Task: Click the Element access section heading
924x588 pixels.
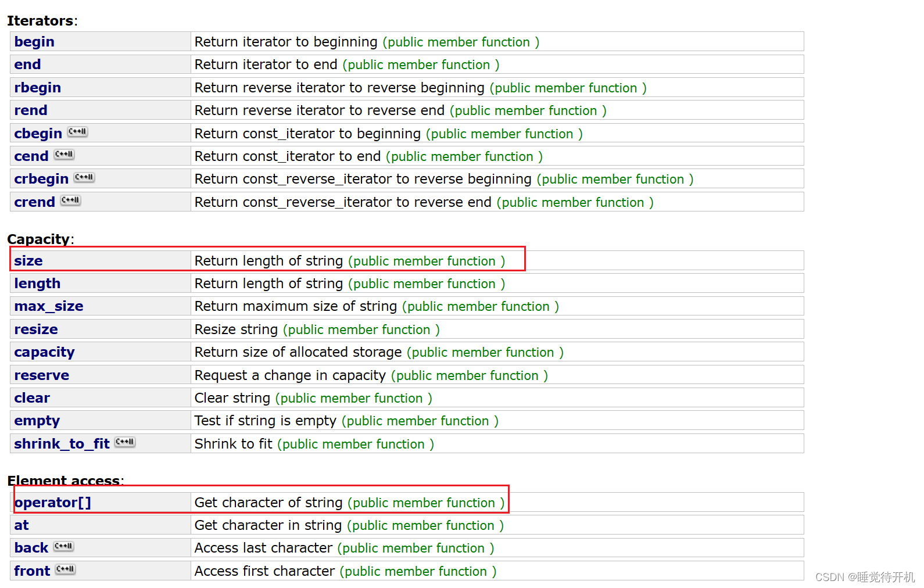Action: pyautogui.click(x=65, y=481)
